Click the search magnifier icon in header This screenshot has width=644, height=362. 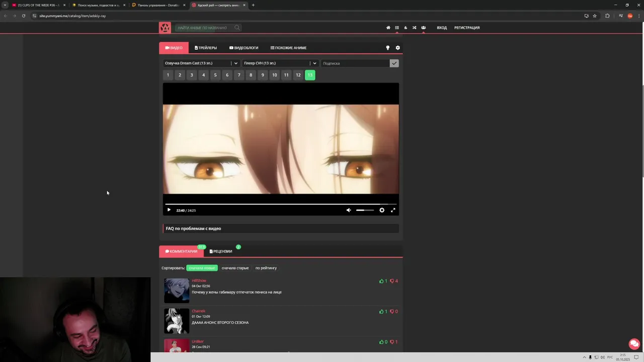(x=237, y=28)
